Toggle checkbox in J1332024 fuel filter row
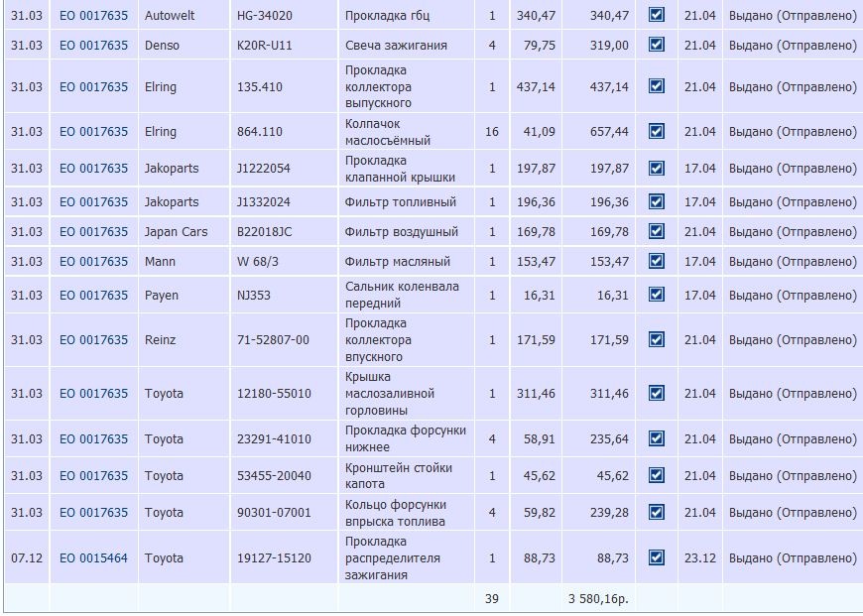Screen dimensions: 863x616 (x=656, y=202)
